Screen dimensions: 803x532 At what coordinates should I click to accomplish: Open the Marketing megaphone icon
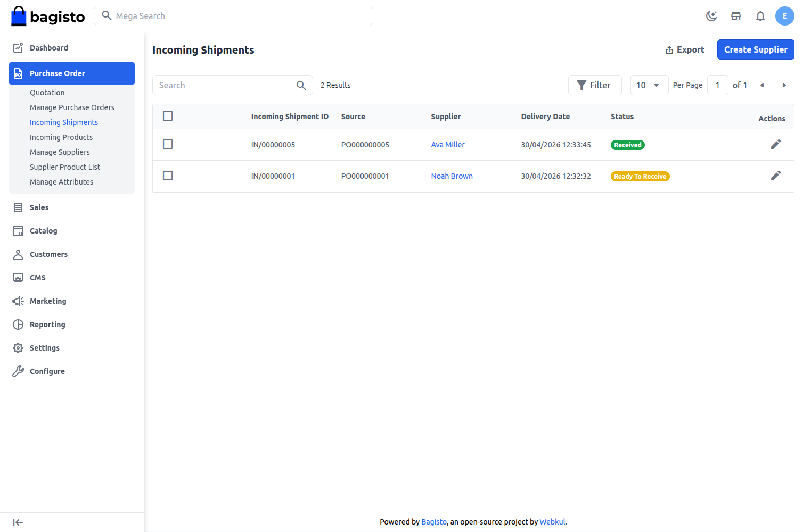coord(18,301)
